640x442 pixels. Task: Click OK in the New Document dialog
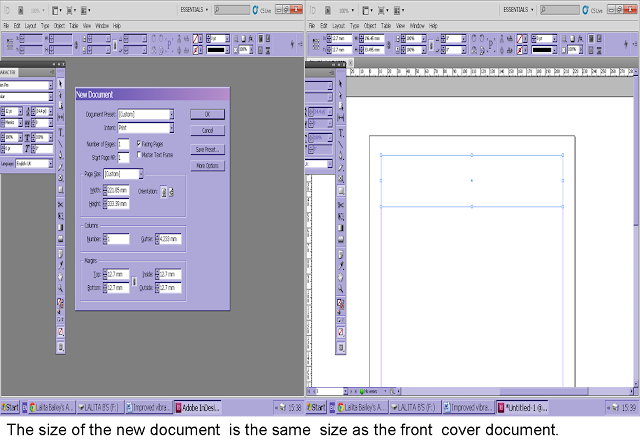[x=207, y=114]
